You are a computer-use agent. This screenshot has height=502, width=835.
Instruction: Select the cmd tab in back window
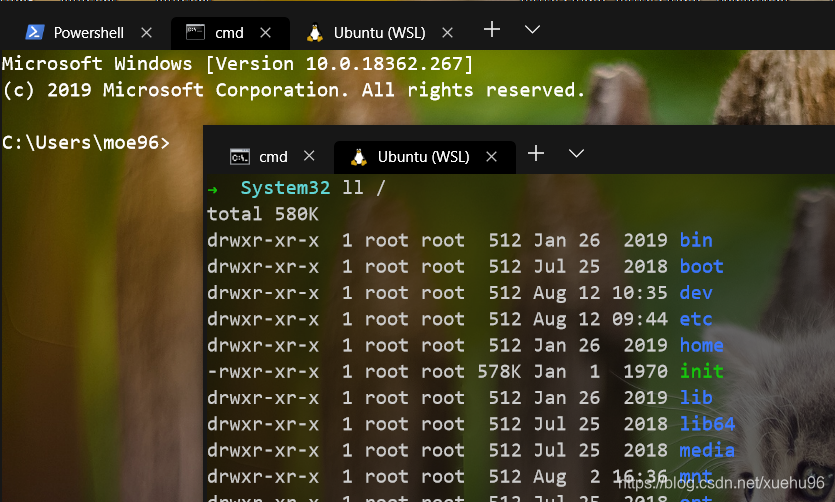coord(230,33)
